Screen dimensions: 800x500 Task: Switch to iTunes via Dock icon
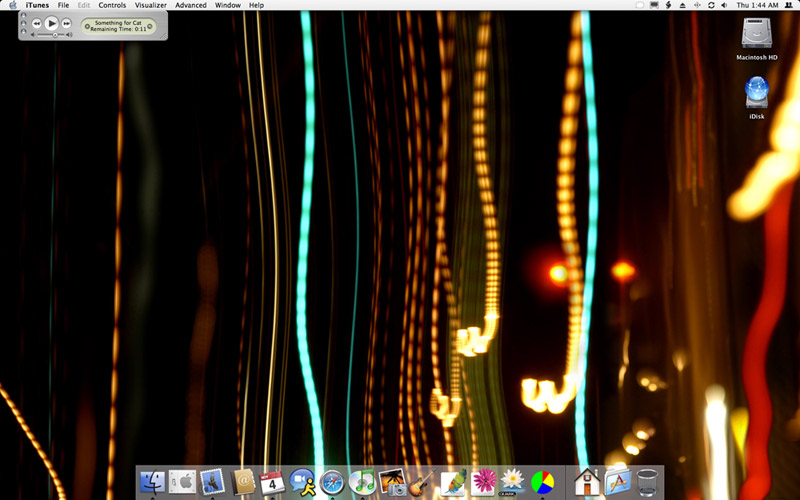click(362, 482)
